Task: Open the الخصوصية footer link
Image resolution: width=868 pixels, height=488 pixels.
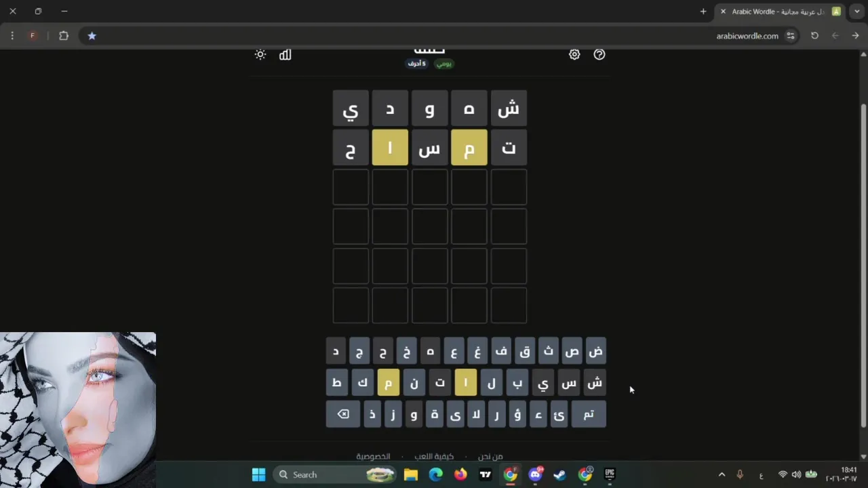Action: coord(373,456)
